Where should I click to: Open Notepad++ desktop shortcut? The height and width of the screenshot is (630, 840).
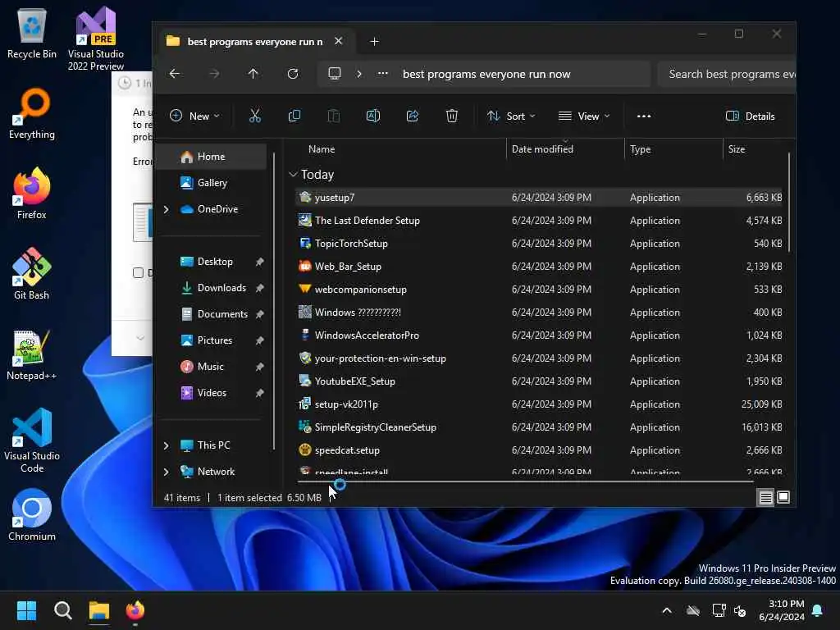32,354
